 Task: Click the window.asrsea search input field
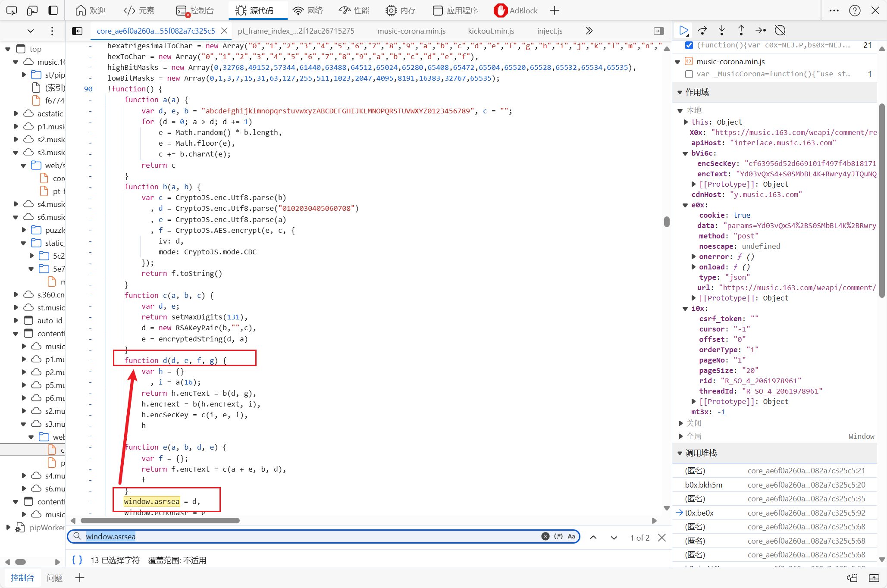[311, 537]
